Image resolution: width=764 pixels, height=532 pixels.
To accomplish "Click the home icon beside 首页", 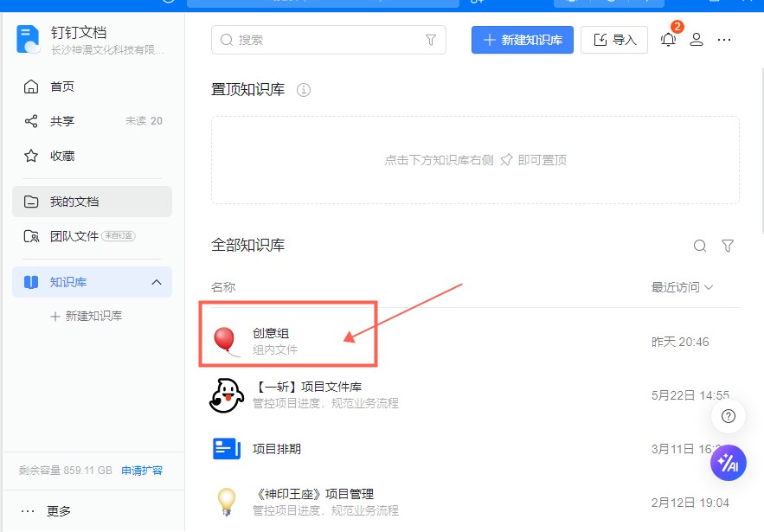I will click(31, 87).
